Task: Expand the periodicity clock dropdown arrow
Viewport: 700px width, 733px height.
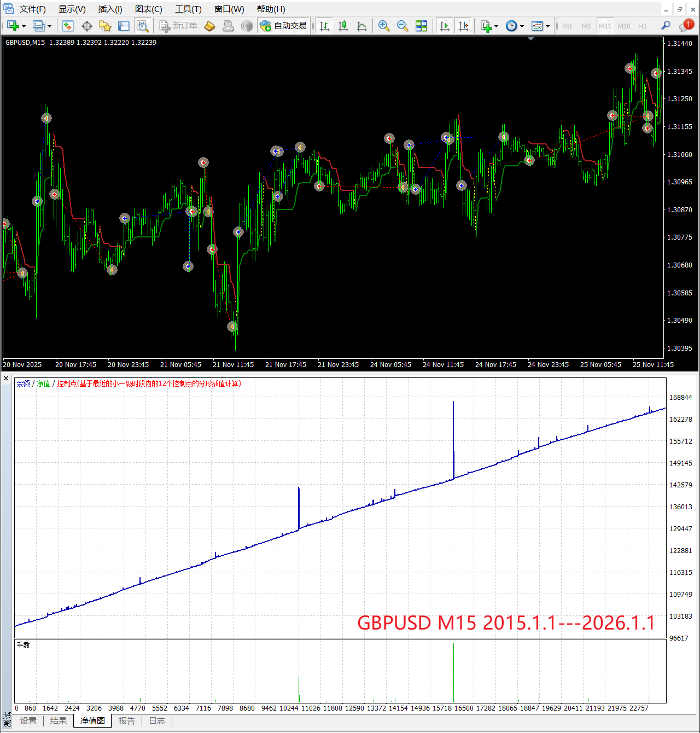Action: click(522, 26)
